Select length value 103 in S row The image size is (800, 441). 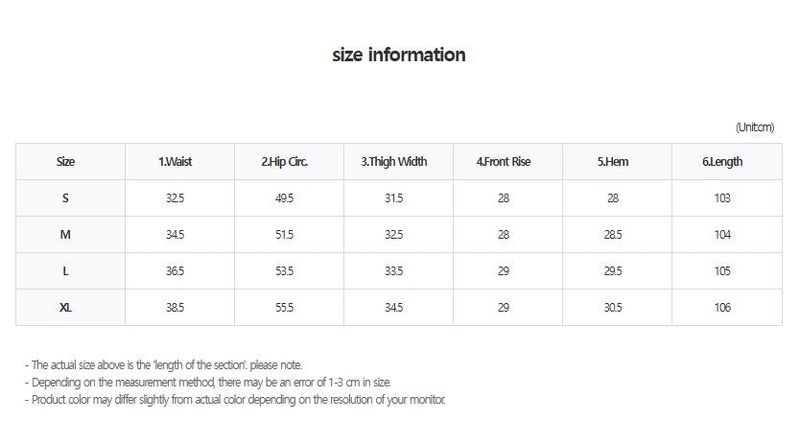click(x=722, y=198)
